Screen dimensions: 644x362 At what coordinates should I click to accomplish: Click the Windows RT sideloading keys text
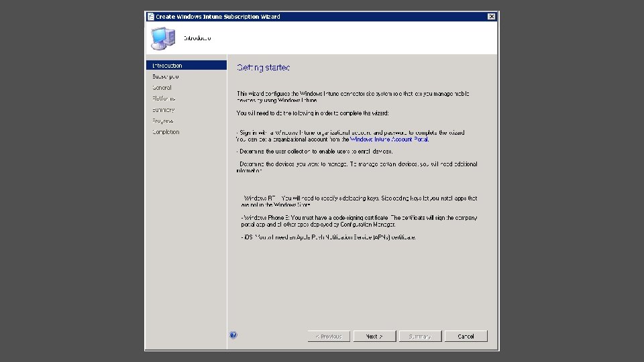[359, 201]
